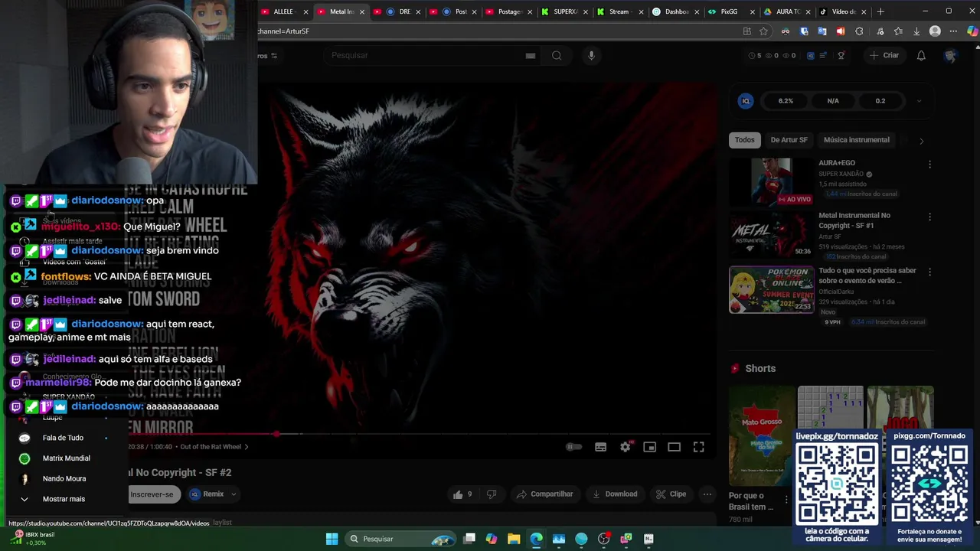Open Microsoft Edge in the taskbar

536,539
